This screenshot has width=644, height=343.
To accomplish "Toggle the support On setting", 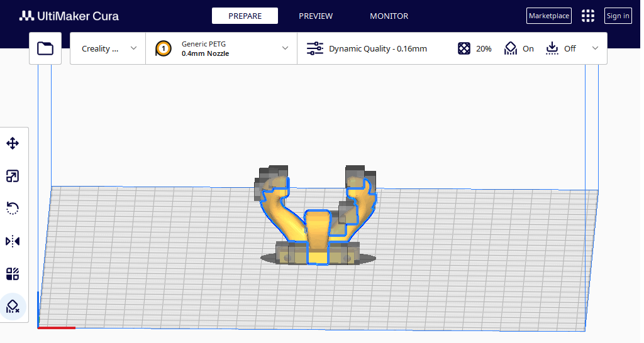I will click(511, 48).
